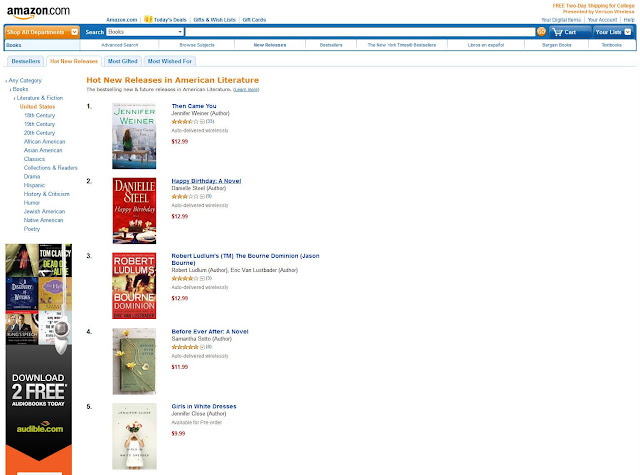Click the orange Go search button
The image size is (640, 475).
click(541, 31)
